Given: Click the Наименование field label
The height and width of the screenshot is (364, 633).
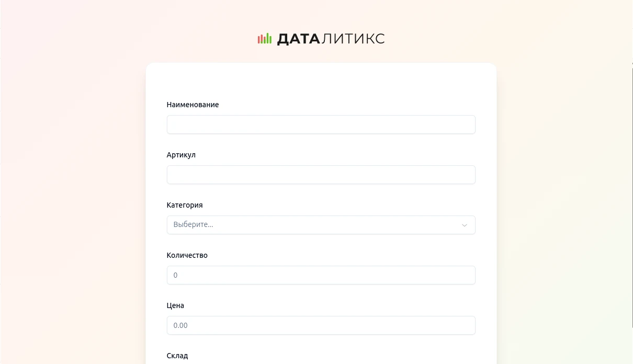Looking at the screenshot, I should (x=193, y=105).
